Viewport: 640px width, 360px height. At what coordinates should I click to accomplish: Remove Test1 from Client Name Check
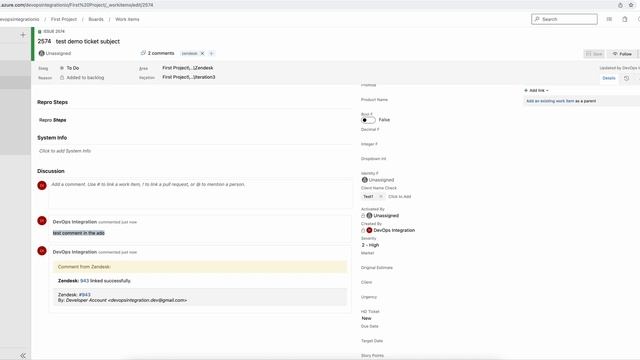tap(380, 196)
